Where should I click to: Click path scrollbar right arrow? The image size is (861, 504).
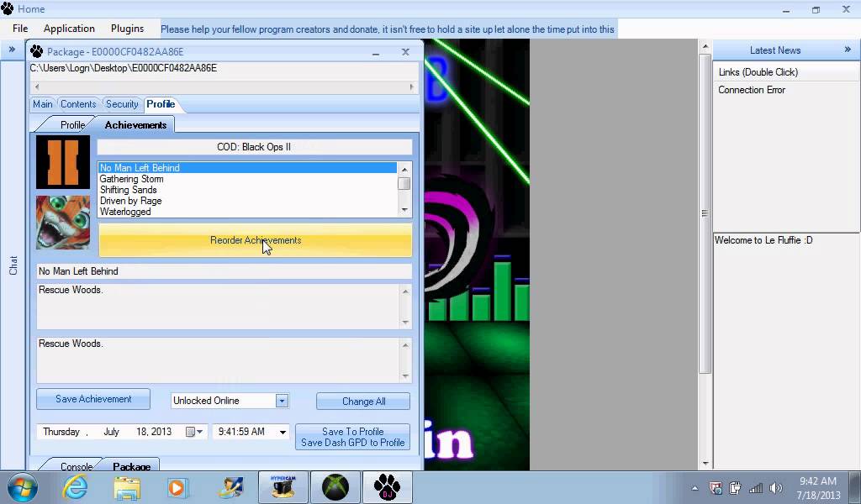[411, 87]
